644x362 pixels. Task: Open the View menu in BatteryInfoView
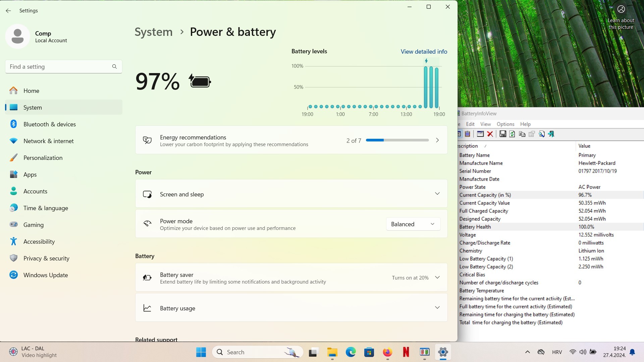485,124
